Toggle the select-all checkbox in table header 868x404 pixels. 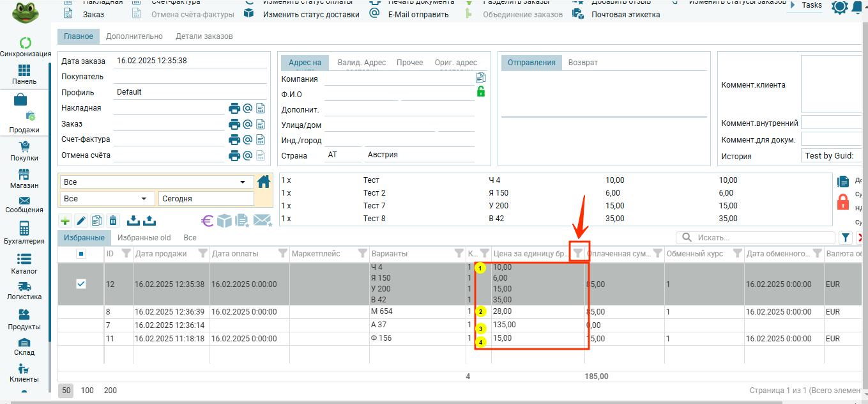81,254
